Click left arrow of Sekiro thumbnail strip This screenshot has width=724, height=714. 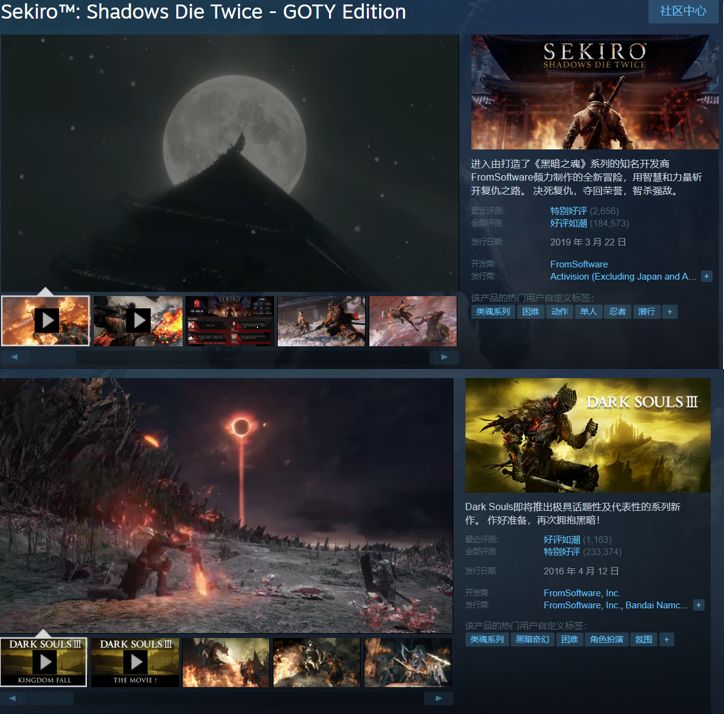14,357
